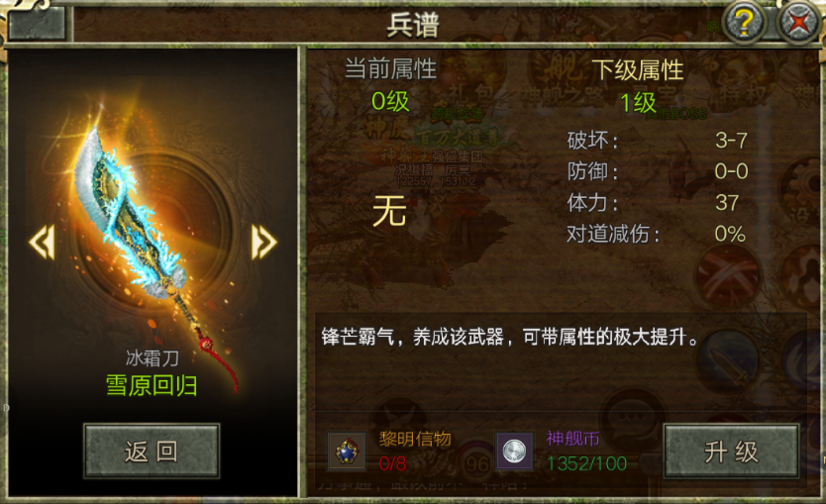
Task: Click the 神舰币 amount 1352/100
Action: pyautogui.click(x=586, y=464)
